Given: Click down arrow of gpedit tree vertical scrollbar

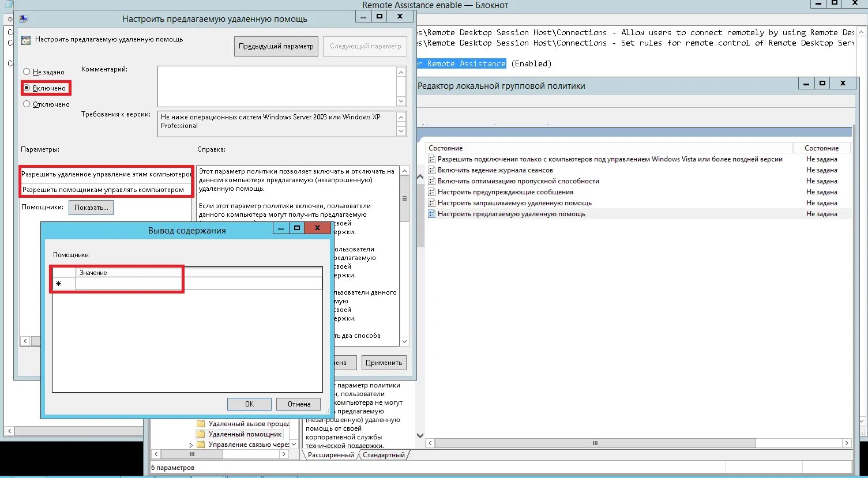Looking at the screenshot, I should (x=294, y=445).
